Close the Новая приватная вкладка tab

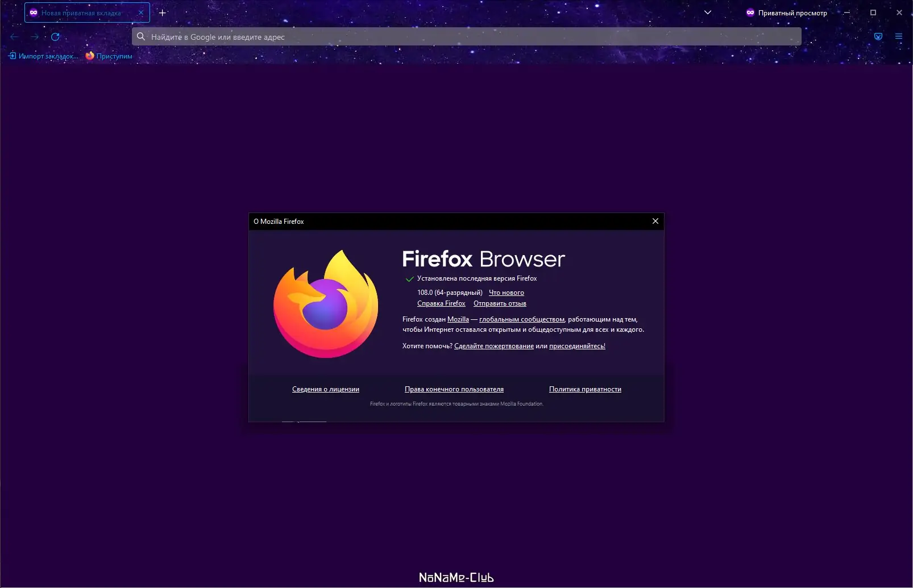141,12
